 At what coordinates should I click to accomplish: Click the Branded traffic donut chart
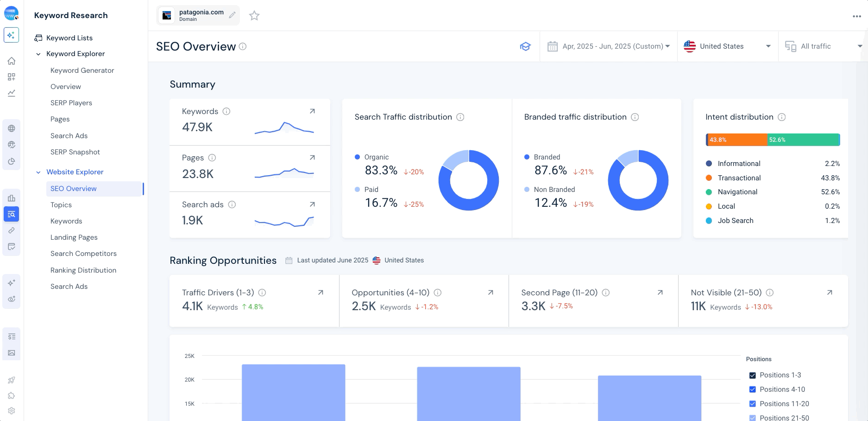(638, 180)
